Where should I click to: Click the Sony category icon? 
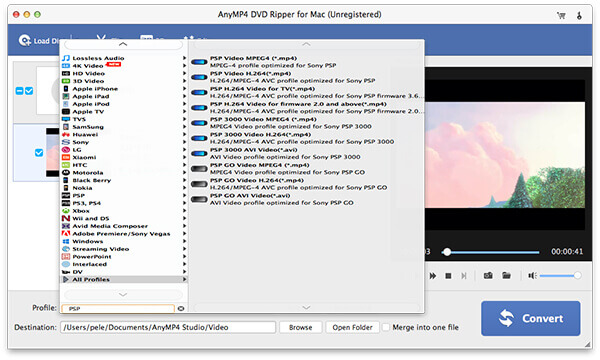click(66, 142)
